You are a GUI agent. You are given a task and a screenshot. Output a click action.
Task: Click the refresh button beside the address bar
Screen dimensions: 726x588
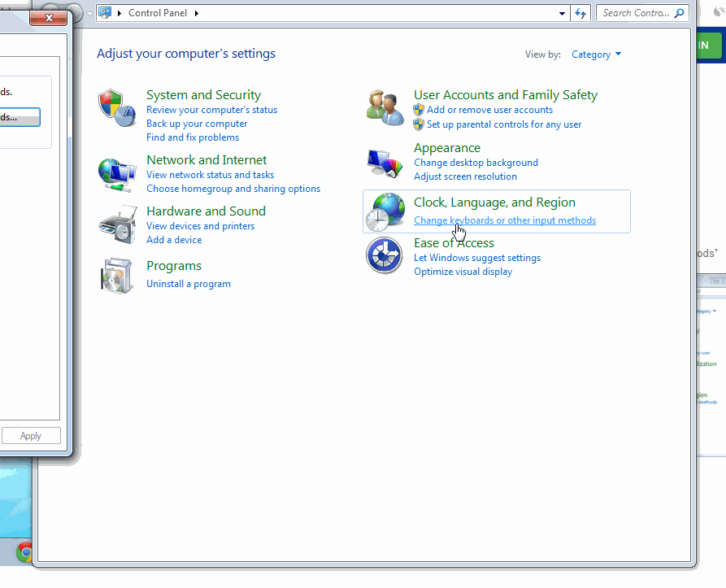tap(580, 13)
